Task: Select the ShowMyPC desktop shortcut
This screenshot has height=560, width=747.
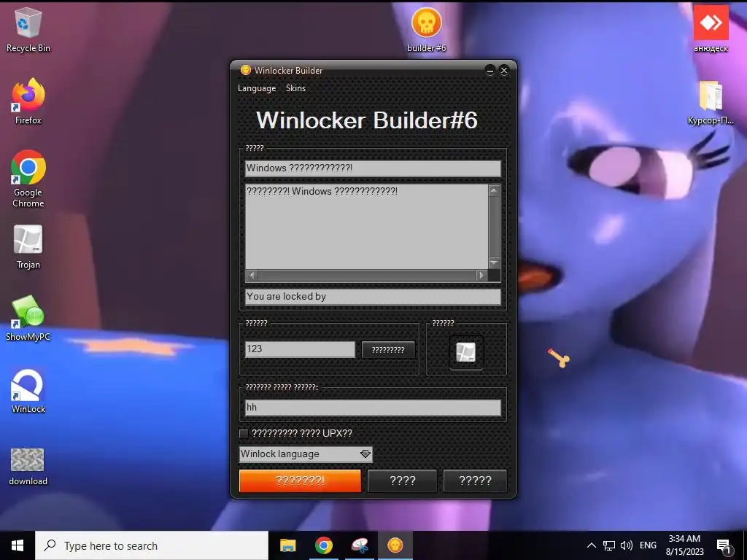Action: tap(28, 318)
